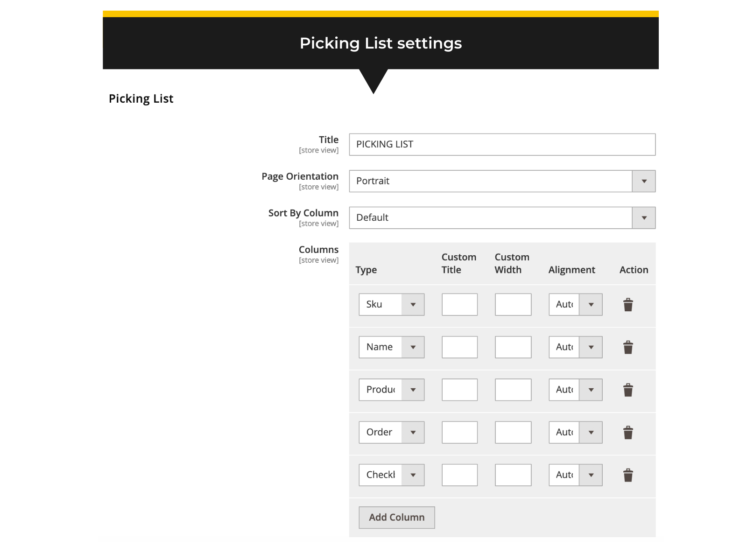Open Alignment dropdown in the Sku row
The height and width of the screenshot is (560, 747).
coord(591,304)
